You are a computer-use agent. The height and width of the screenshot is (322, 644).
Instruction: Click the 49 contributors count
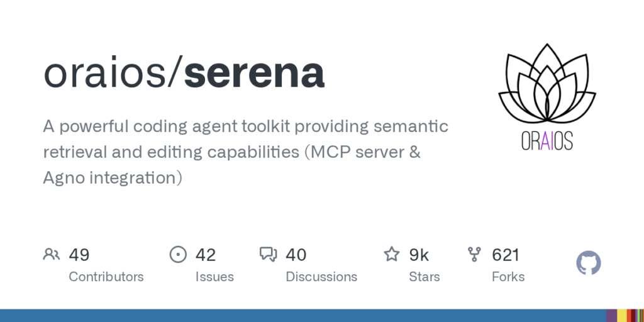[x=79, y=255]
